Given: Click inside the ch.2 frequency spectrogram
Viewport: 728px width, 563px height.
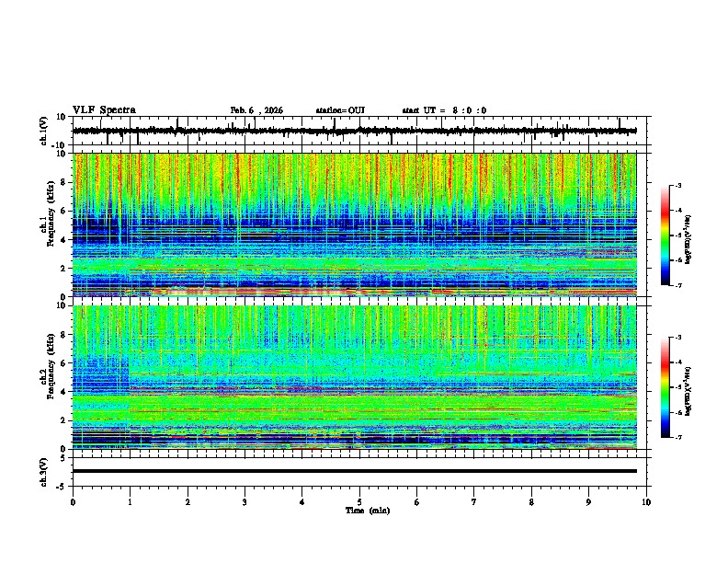Looking at the screenshot, I should pyautogui.click(x=354, y=377).
